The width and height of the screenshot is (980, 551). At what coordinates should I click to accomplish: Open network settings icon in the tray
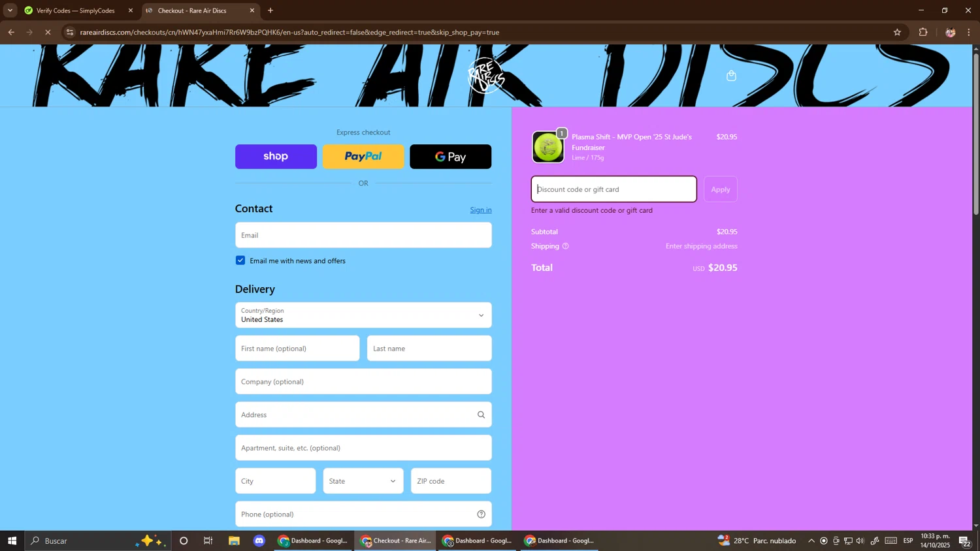848,541
